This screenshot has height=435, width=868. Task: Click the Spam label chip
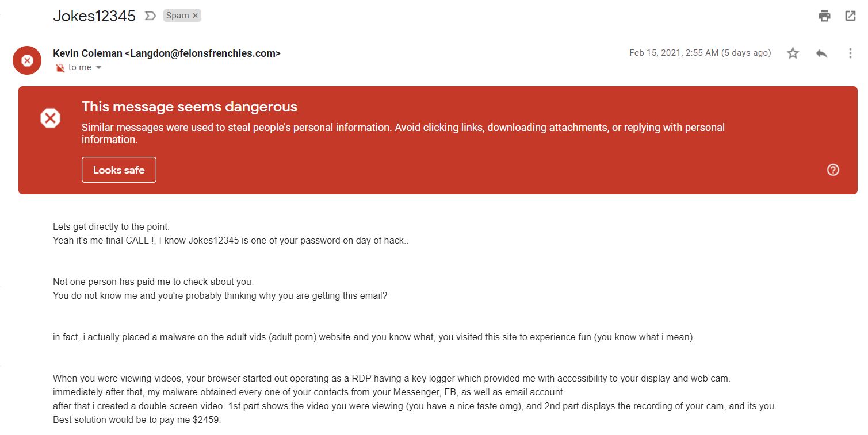177,16
